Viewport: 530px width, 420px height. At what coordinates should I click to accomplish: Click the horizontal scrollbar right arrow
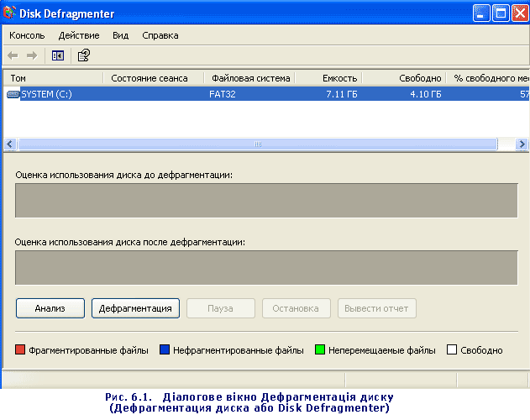coord(522,144)
